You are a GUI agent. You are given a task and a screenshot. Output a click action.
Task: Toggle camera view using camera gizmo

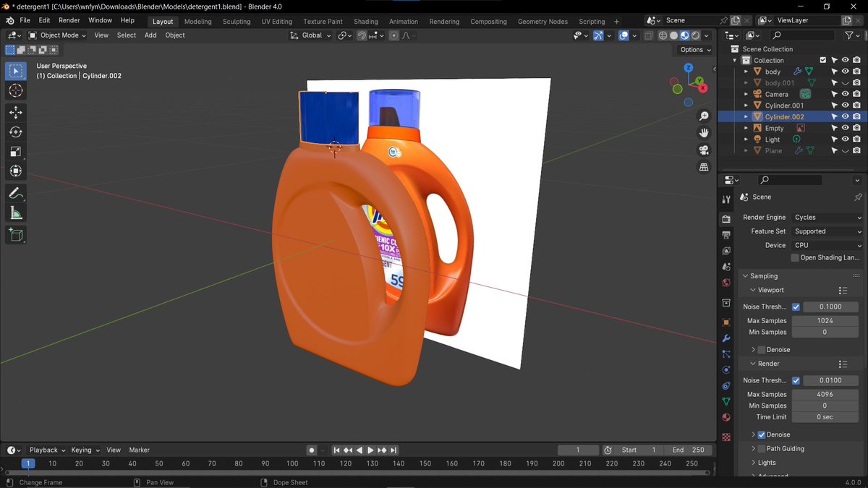point(704,150)
